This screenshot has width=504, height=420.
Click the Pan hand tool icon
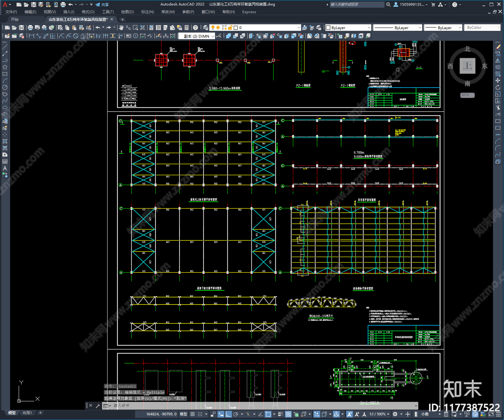click(121, 28)
